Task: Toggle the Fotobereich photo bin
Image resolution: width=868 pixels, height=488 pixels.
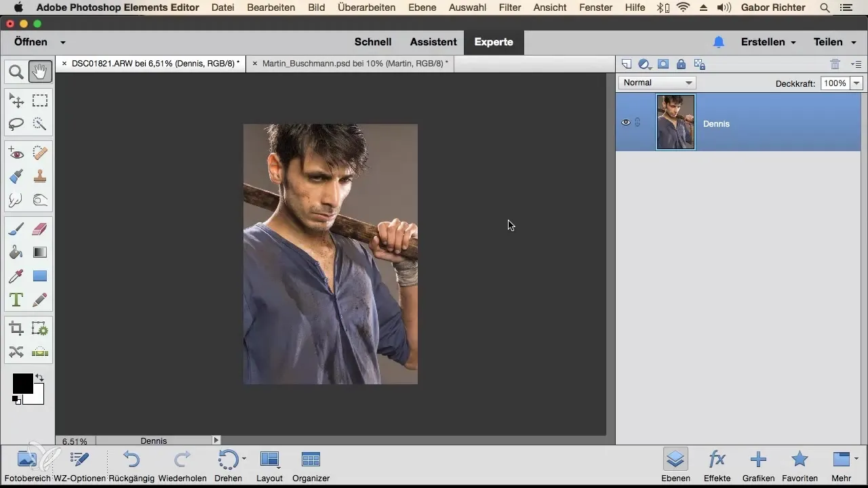Action: (x=26, y=465)
